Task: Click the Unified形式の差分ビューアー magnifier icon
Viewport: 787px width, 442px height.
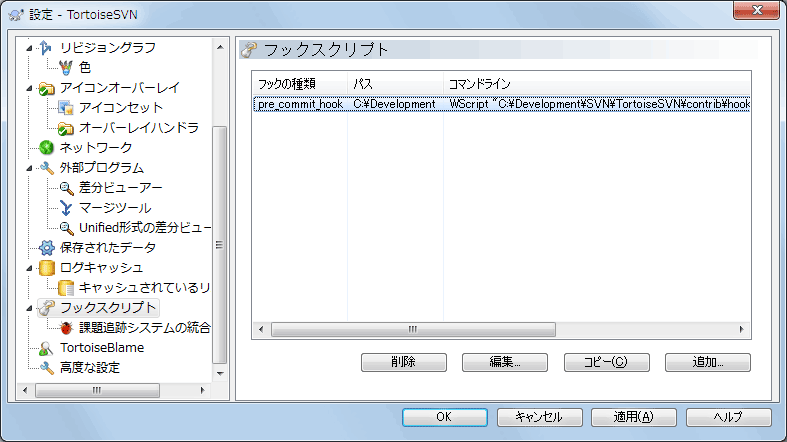Action: (66, 228)
